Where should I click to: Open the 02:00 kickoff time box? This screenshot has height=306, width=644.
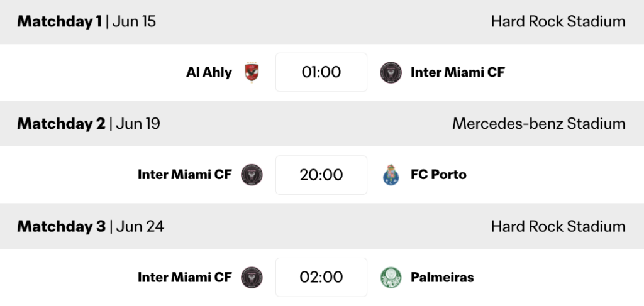pyautogui.click(x=321, y=277)
